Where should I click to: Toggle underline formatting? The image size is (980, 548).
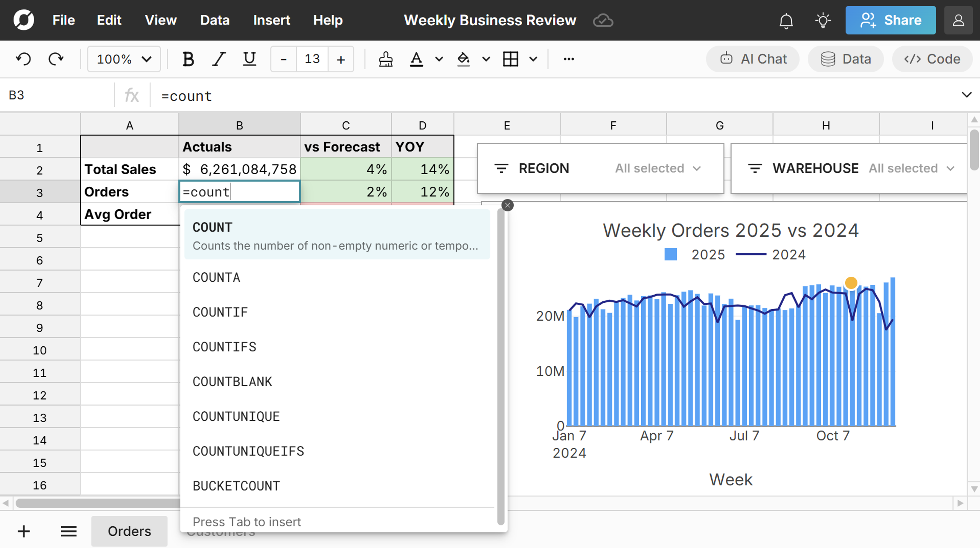(x=249, y=59)
